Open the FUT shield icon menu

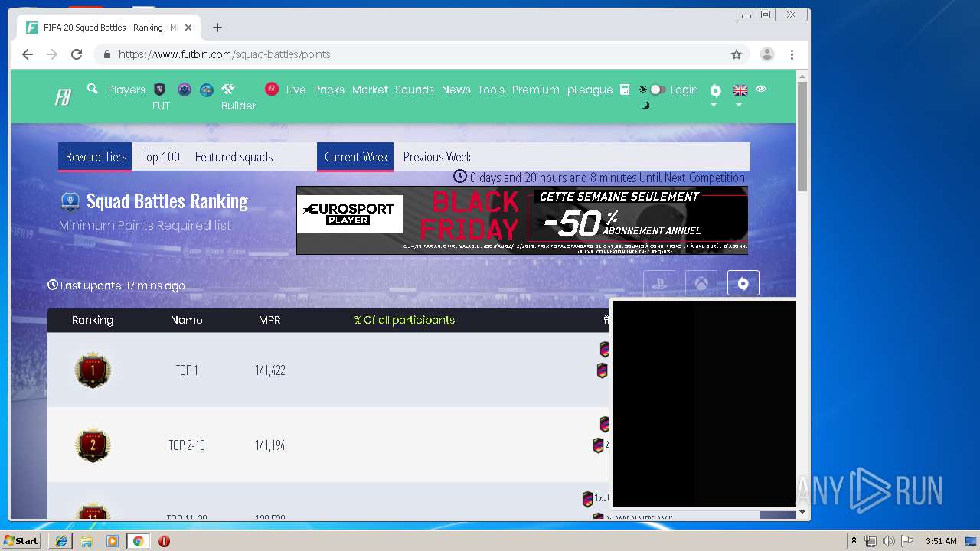(160, 90)
